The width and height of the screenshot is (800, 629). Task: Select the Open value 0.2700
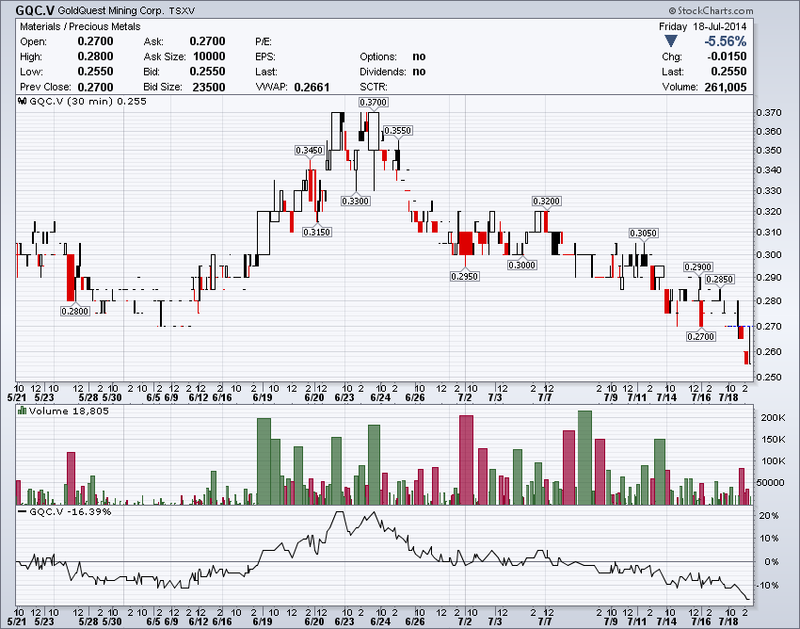pos(95,41)
